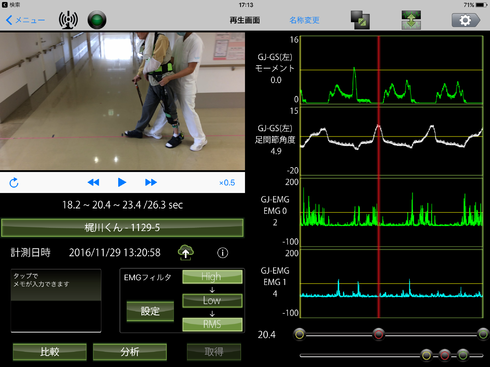Open the gear settings button
Screen dimensions: 490x367
pos(465,20)
